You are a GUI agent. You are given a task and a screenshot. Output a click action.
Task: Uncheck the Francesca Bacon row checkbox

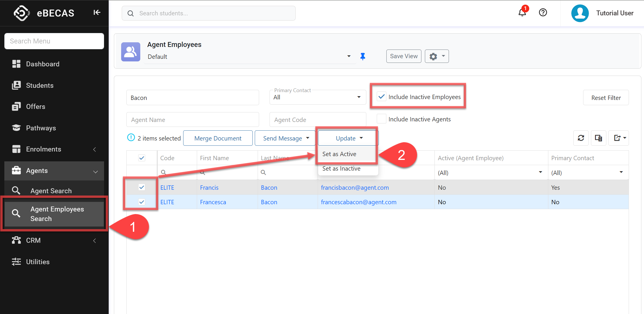142,202
